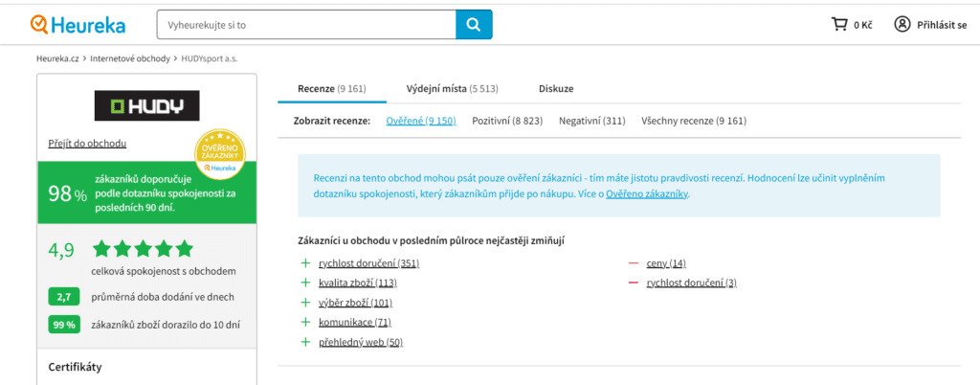Open negative rychlost doručení (3) mentions
The image size is (980, 385).
coord(692,283)
